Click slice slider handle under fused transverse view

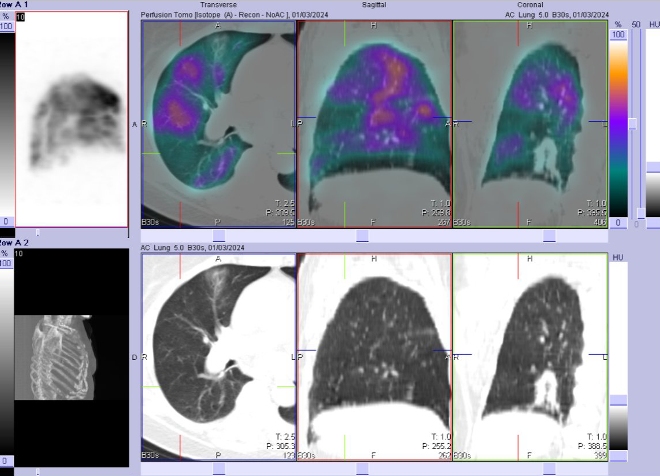219,236
